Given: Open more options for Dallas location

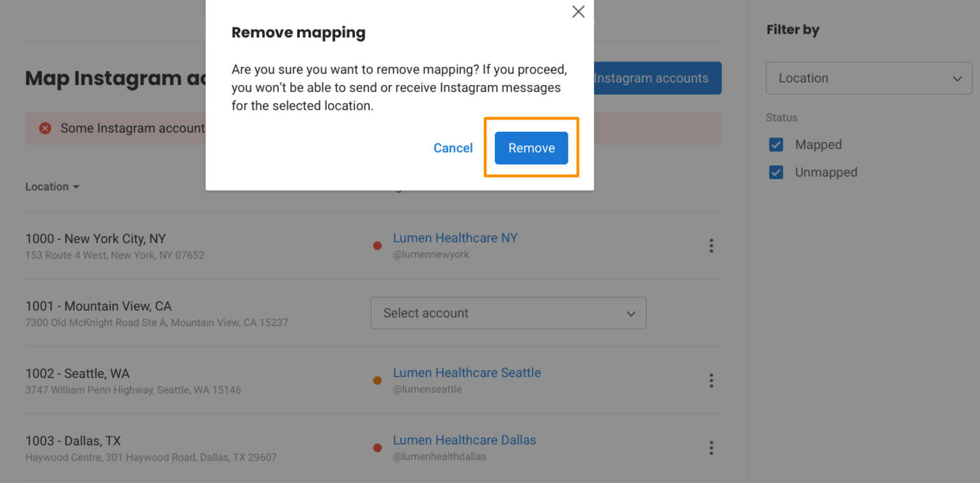Looking at the screenshot, I should [x=711, y=448].
